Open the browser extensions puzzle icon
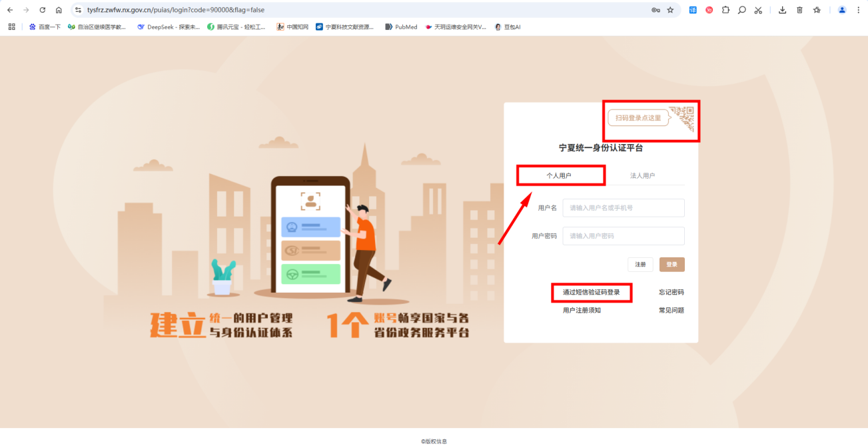The image size is (868, 448). click(x=725, y=10)
